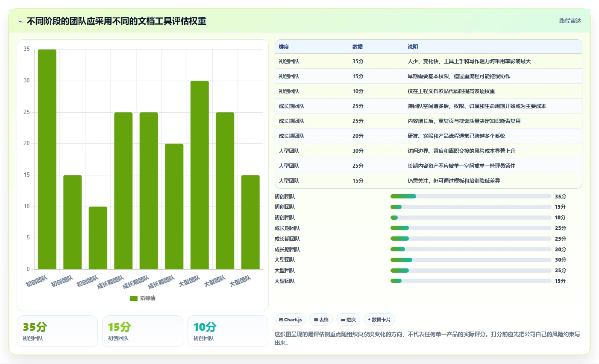Viewport: 599px width, 364px height.
Task: Click the tallest chart bar at 35
Action: click(47, 159)
